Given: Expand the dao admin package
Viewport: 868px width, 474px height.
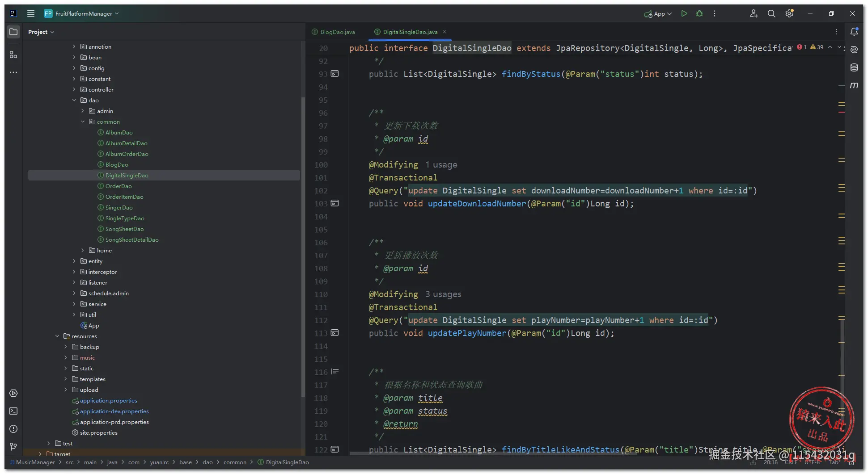Looking at the screenshot, I should click(83, 111).
